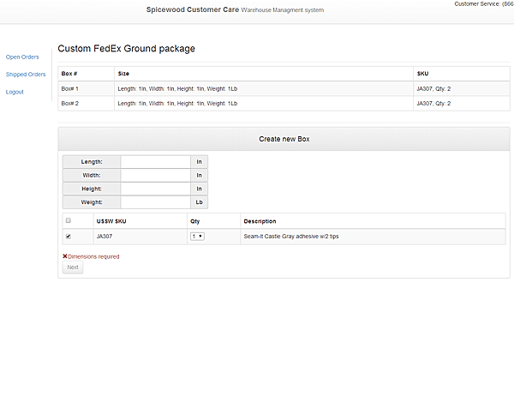Viewport: 514px width, 420px height.
Task: Click the Next button
Action: click(x=73, y=267)
